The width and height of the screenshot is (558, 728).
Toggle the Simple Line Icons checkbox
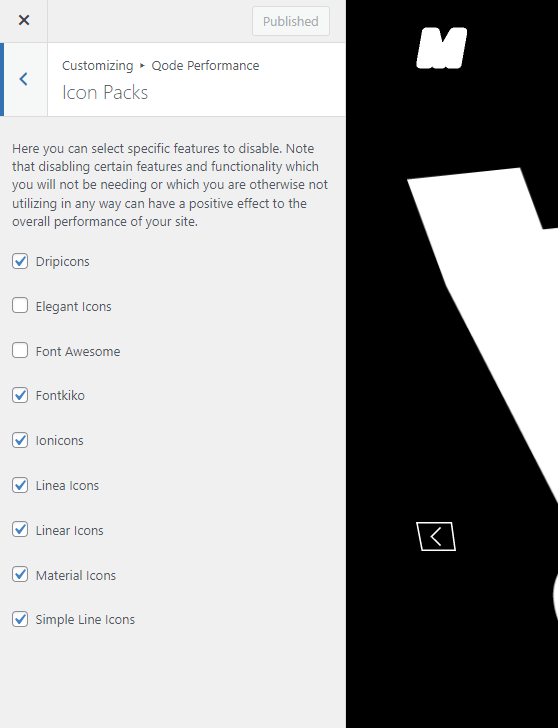(20, 619)
